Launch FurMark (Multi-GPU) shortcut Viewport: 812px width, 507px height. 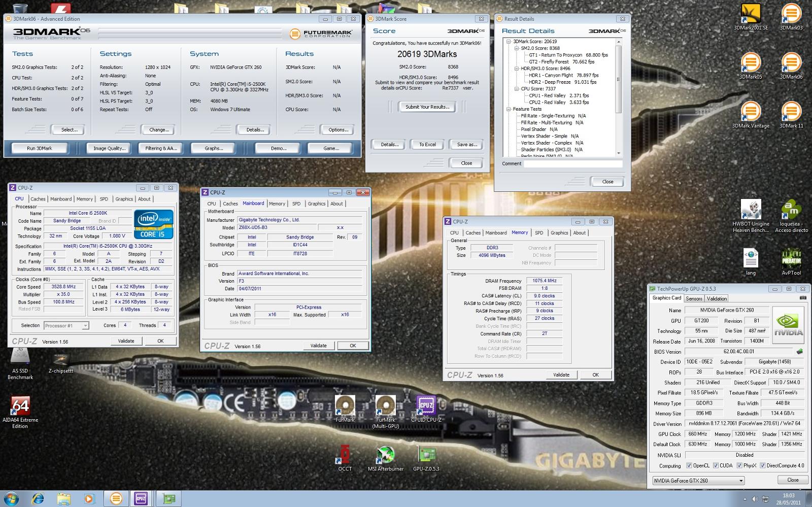386,412
